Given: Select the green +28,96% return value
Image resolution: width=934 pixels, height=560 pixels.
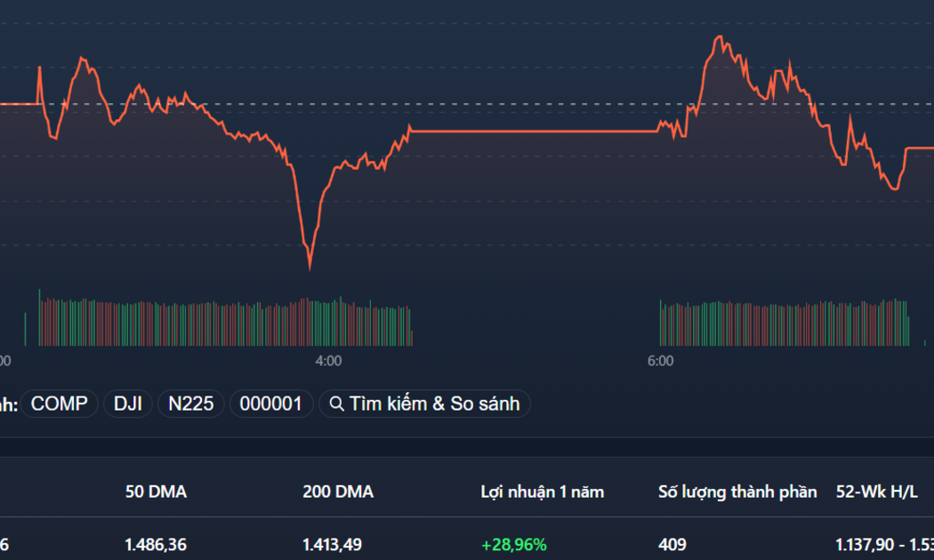Looking at the screenshot, I should click(x=513, y=544).
